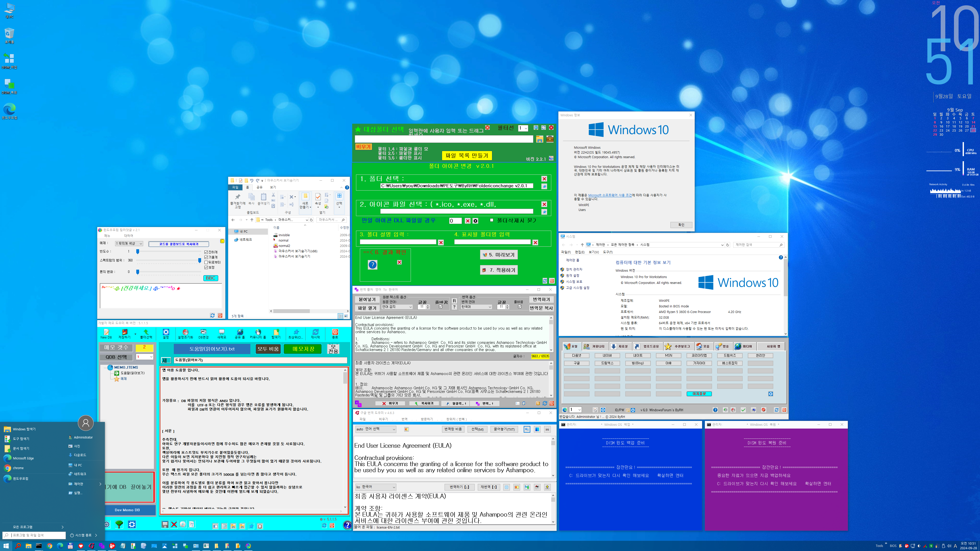Click 탐색기 icon in memo toolbar
Screen dimensions: 980x551
click(x=276, y=333)
